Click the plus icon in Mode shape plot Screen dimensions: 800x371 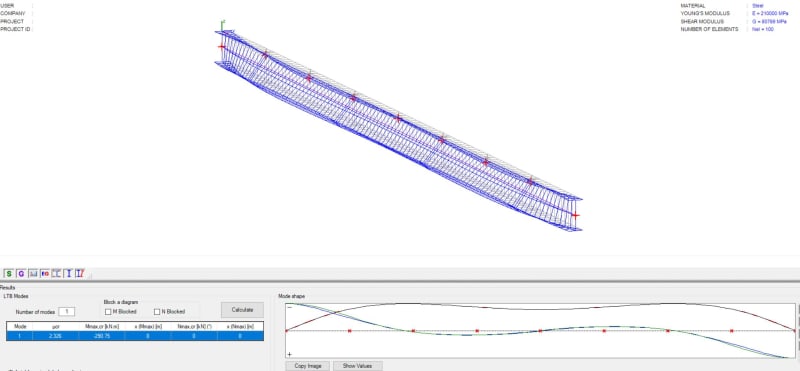(290, 354)
